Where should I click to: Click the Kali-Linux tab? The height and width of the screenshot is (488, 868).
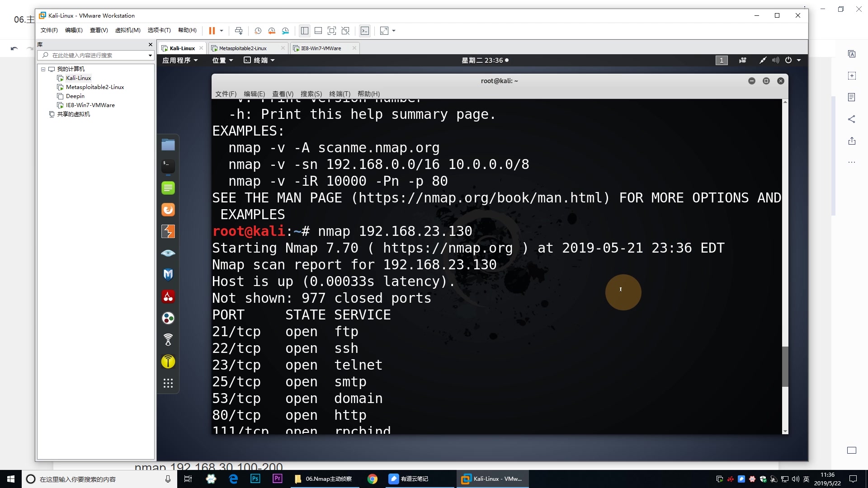181,47
